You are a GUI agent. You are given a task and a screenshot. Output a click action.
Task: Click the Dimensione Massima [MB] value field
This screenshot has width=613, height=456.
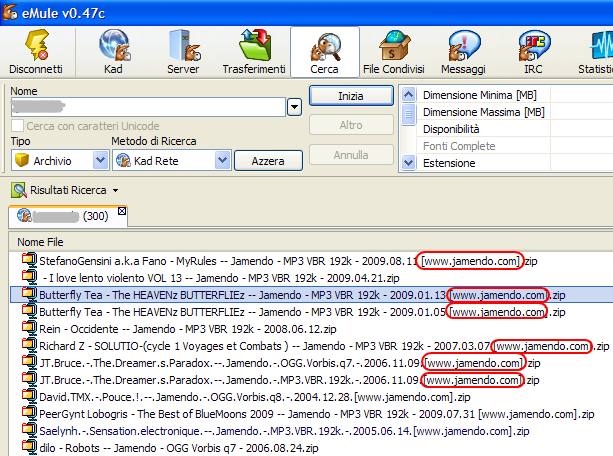582,112
